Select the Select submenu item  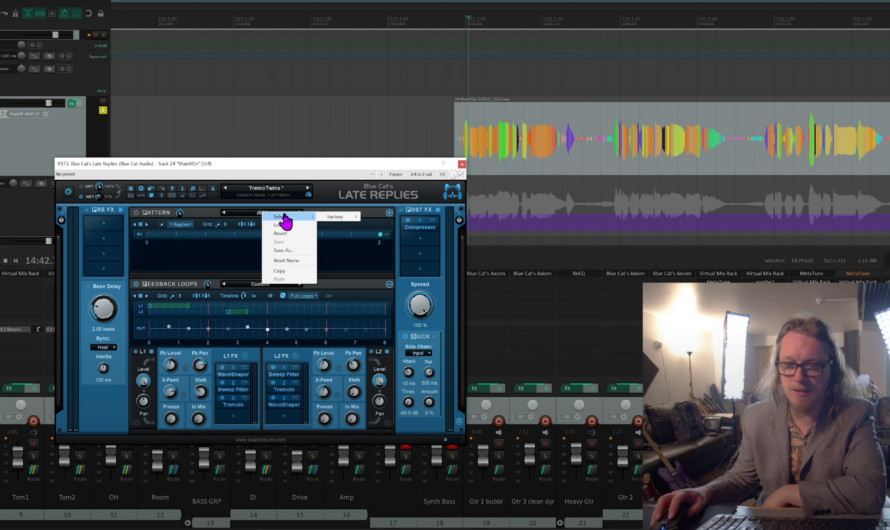coord(289,217)
